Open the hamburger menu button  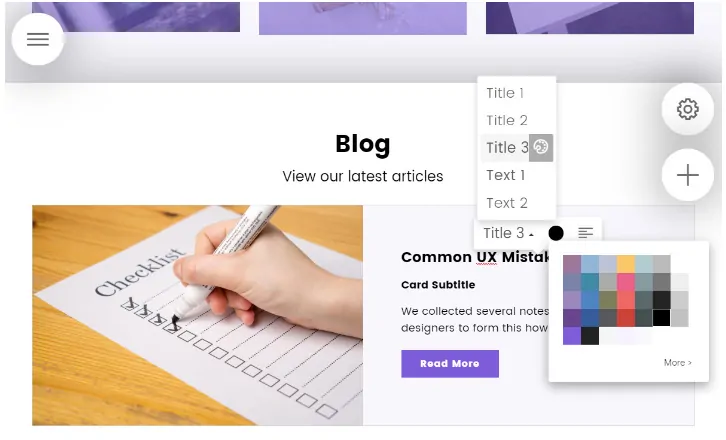[x=38, y=39]
